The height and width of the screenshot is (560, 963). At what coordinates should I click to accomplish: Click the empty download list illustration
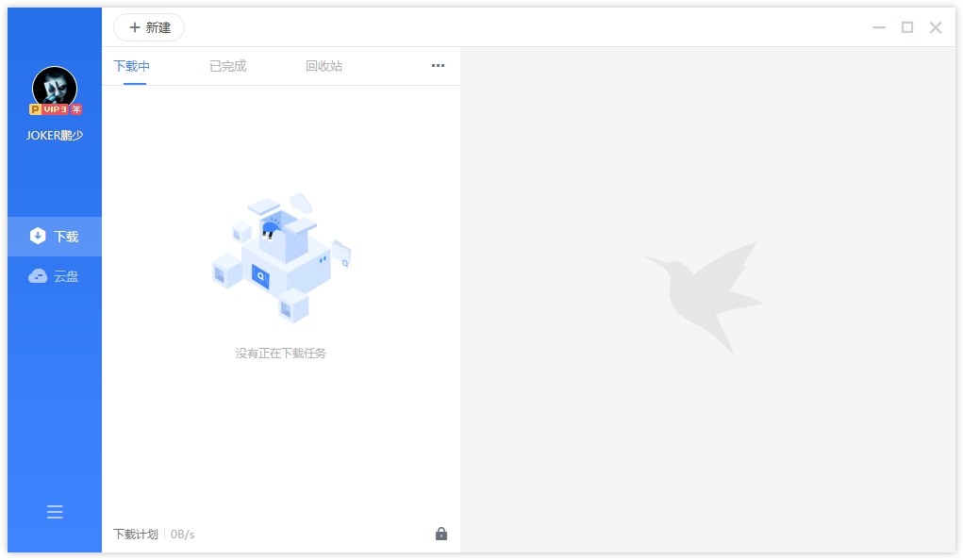(x=281, y=256)
